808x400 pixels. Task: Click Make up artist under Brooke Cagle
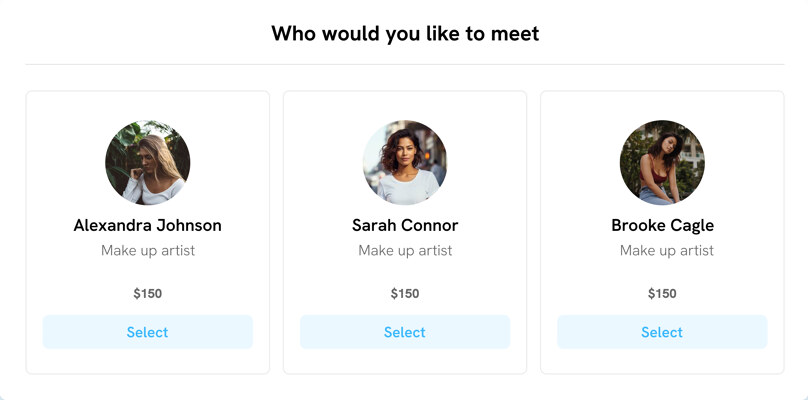(666, 251)
